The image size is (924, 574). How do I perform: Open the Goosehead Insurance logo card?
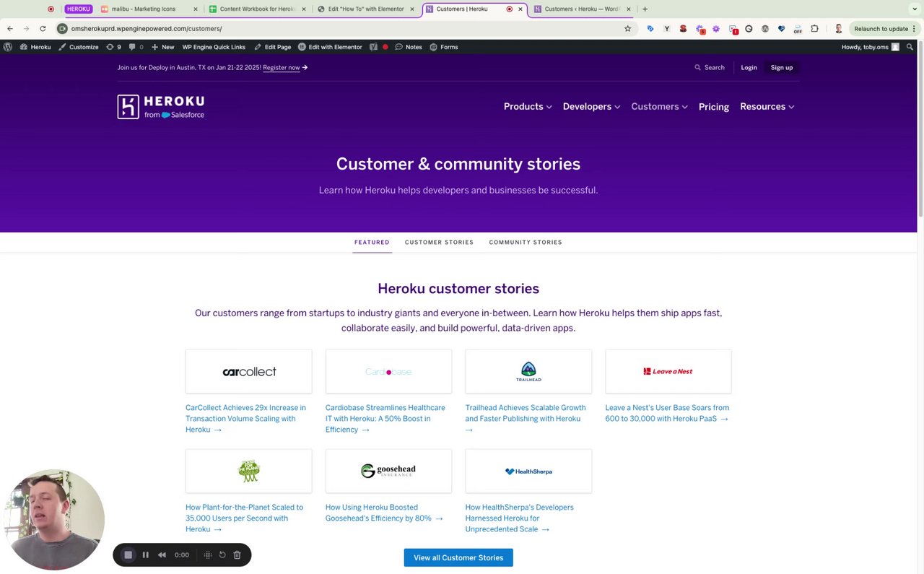(388, 471)
